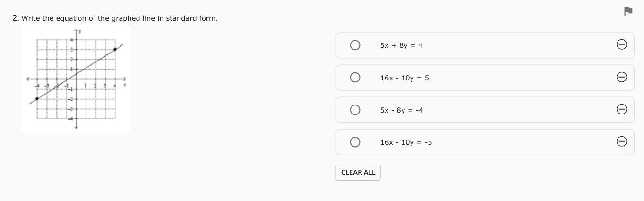This screenshot has width=644, height=201.
Task: Click the answer text "5x - 8y = -4"
Action: pyautogui.click(x=402, y=110)
